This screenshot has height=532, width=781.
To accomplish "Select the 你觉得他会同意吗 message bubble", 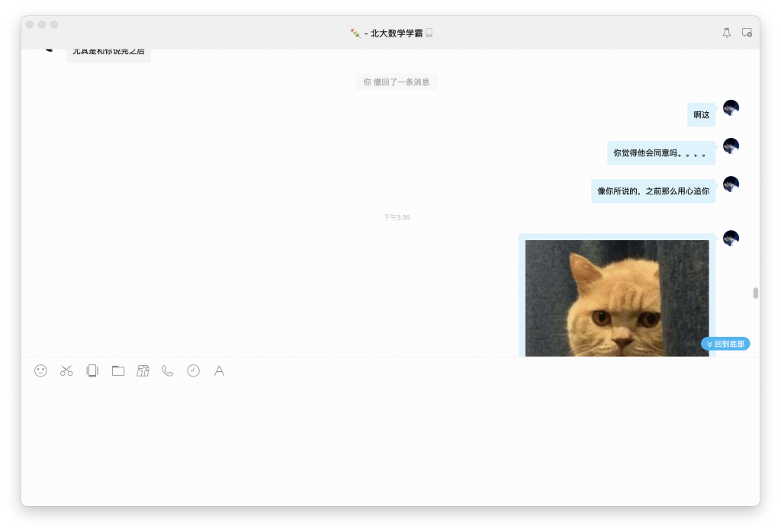I will tap(660, 152).
